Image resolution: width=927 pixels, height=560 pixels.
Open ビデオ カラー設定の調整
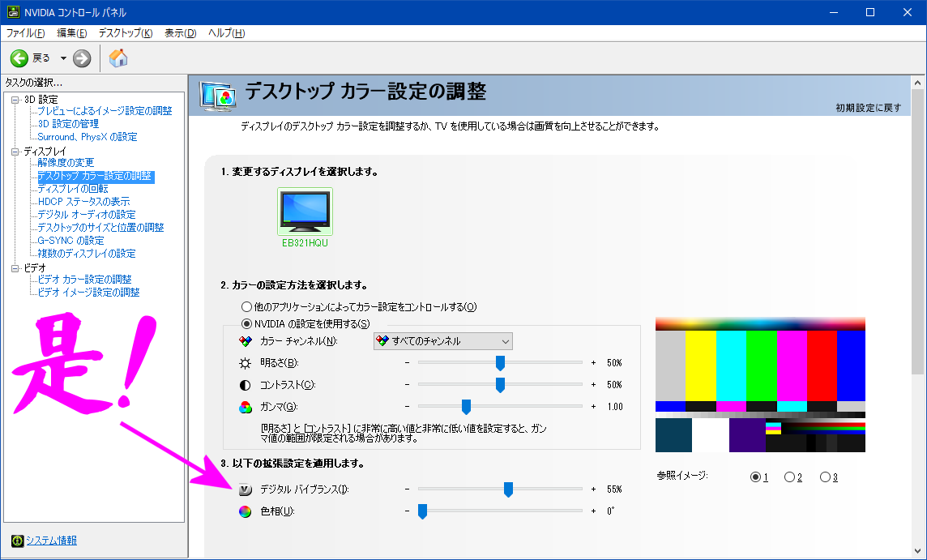coord(84,279)
